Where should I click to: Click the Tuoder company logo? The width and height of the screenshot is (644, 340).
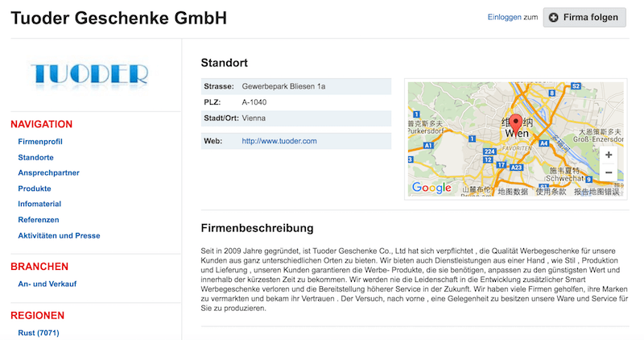[89, 75]
